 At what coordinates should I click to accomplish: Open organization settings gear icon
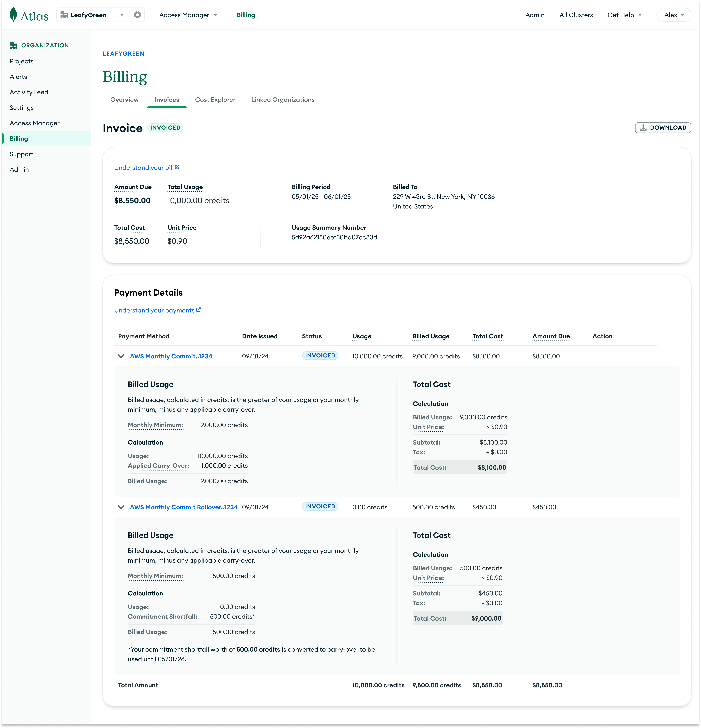(137, 15)
